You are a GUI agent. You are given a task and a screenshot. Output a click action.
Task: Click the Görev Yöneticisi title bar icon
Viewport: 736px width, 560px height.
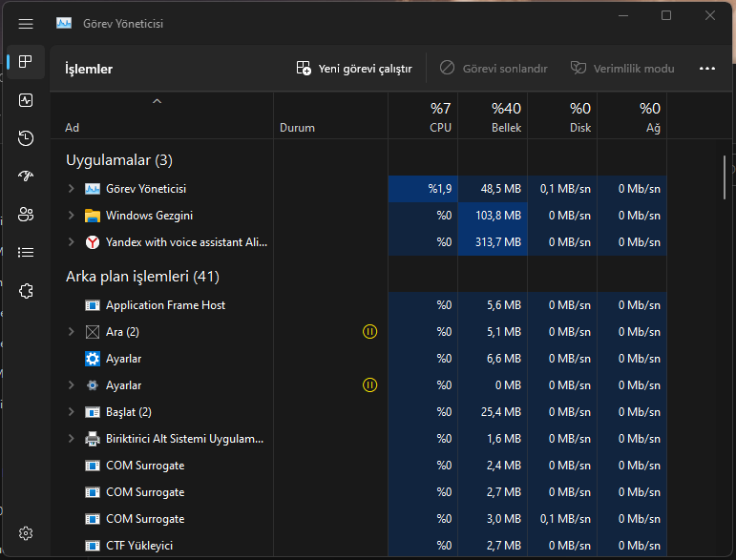(64, 23)
